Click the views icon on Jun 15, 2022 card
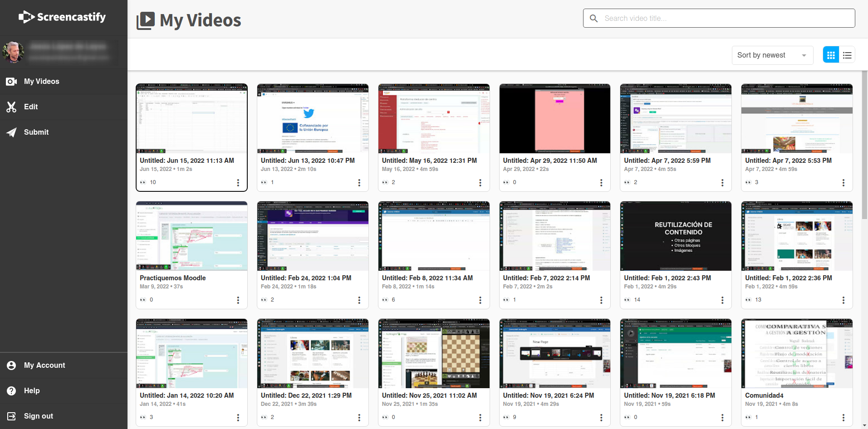 point(143,182)
